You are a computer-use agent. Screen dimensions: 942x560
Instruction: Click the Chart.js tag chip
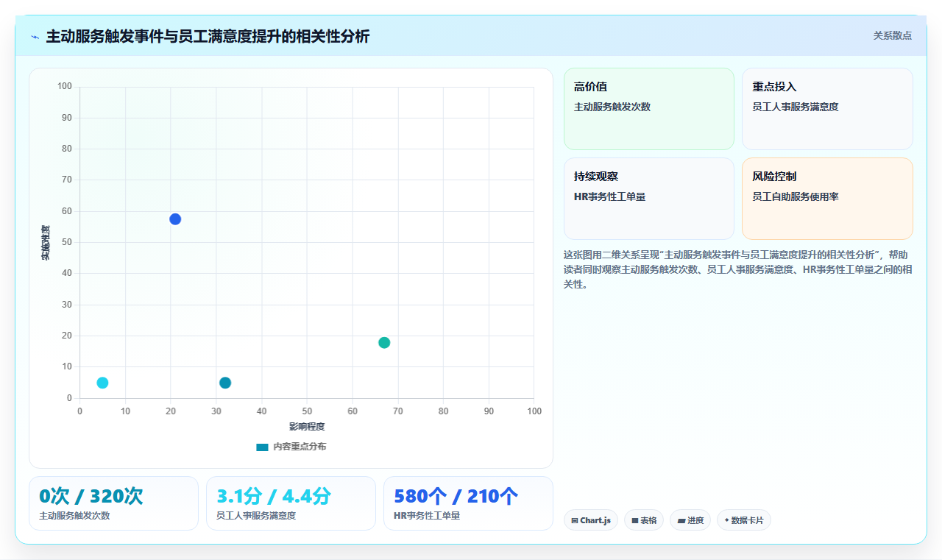(591, 520)
